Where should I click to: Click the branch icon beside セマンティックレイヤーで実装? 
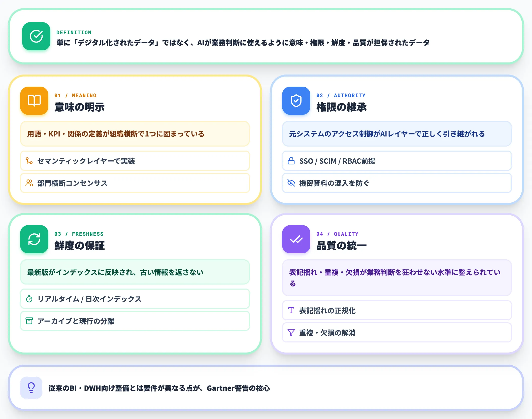(x=29, y=161)
